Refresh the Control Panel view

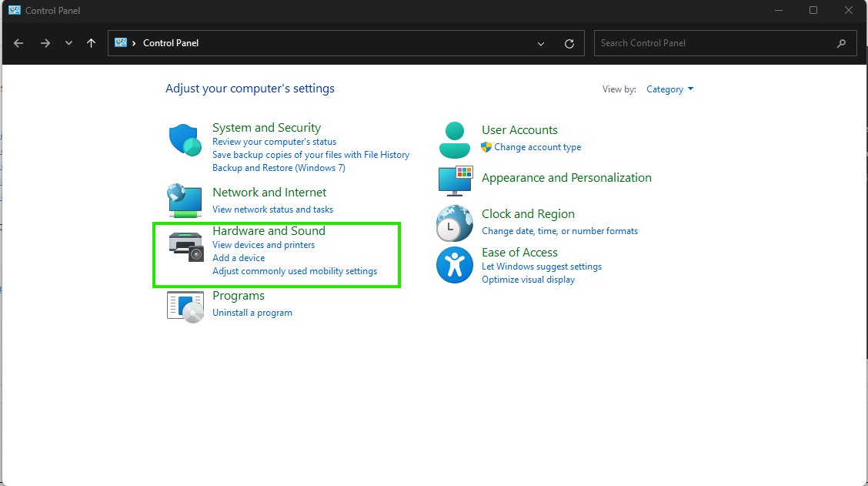point(569,44)
